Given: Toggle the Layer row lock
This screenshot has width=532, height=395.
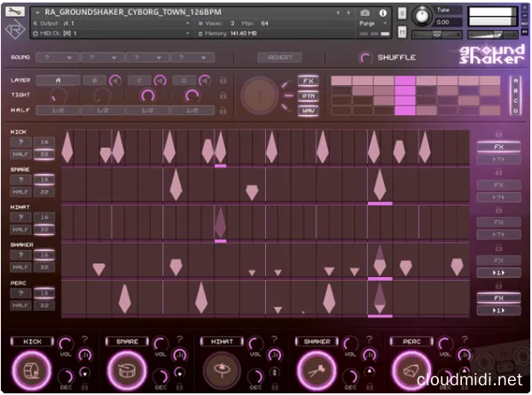Looking at the screenshot, I should (x=223, y=81).
